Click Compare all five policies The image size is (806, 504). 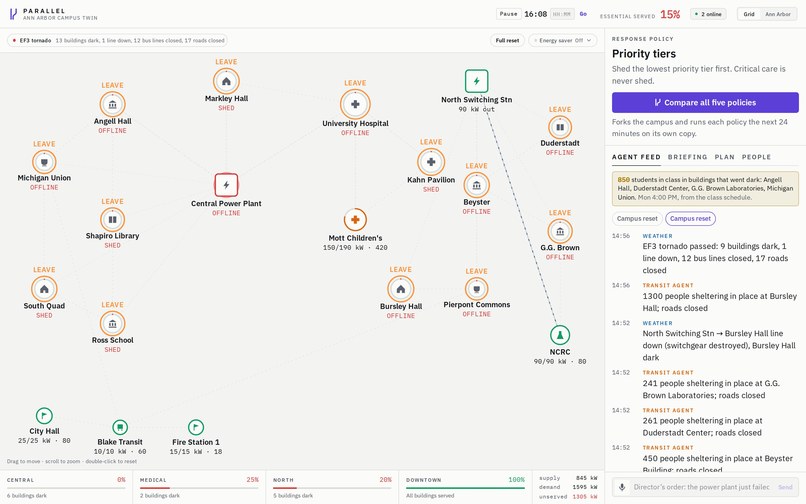click(705, 102)
